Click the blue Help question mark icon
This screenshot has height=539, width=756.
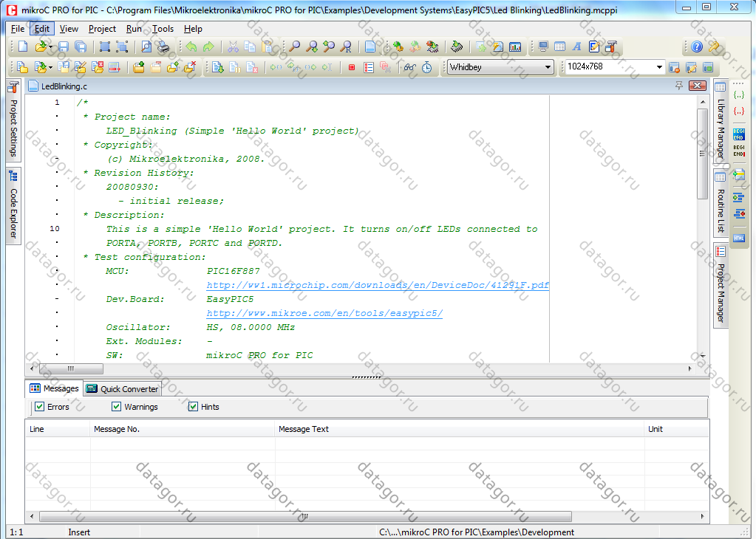click(x=697, y=47)
